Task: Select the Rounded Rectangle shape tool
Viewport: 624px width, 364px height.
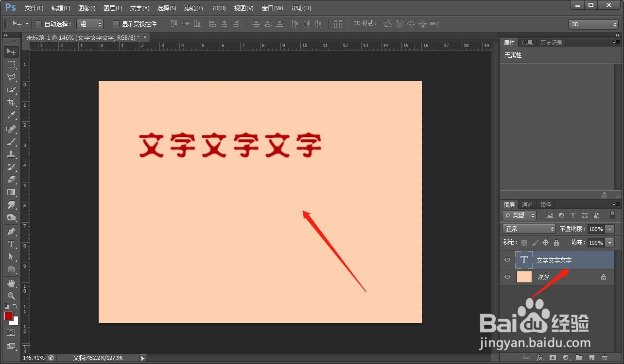Action: pyautogui.click(x=11, y=269)
